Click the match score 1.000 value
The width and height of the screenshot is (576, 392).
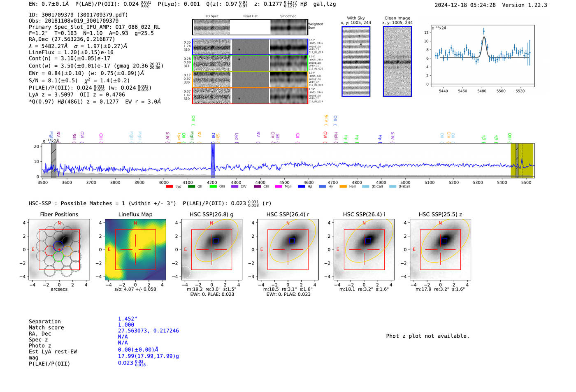pyautogui.click(x=126, y=325)
